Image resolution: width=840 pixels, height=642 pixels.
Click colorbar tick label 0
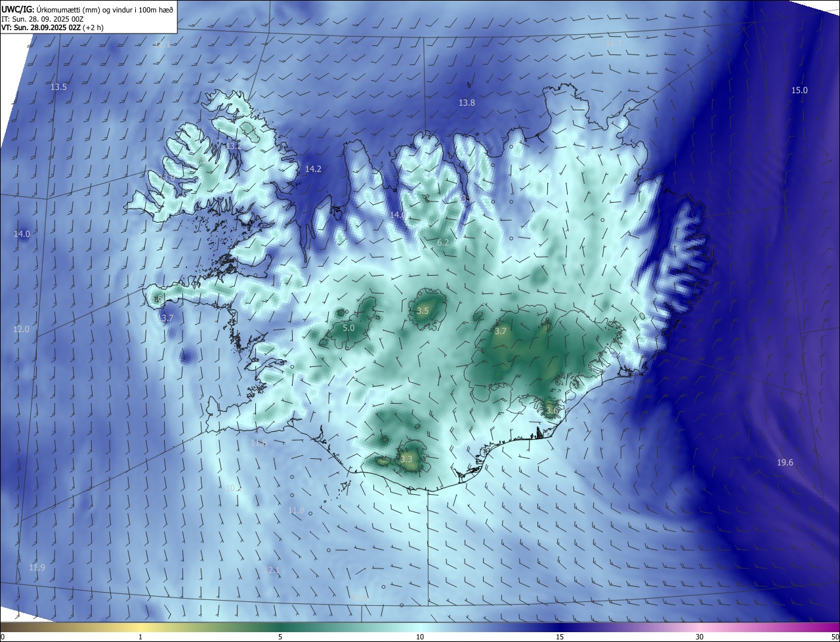pos(3,637)
